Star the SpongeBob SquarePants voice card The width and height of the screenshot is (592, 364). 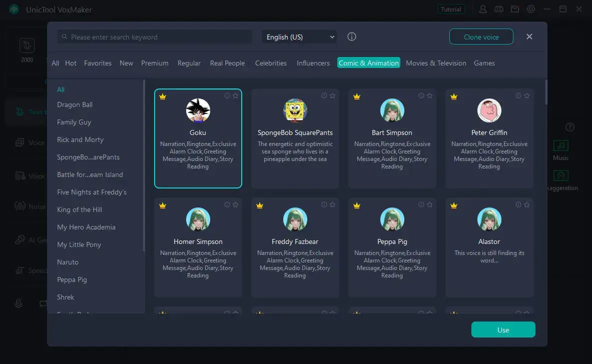[333, 96]
